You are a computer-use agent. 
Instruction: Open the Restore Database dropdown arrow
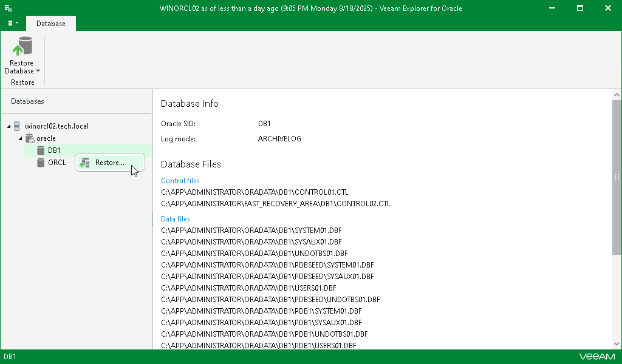pyautogui.click(x=36, y=71)
